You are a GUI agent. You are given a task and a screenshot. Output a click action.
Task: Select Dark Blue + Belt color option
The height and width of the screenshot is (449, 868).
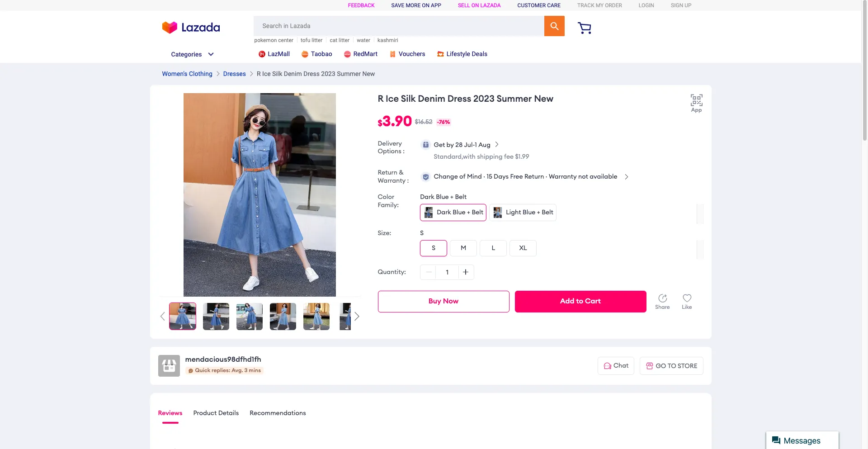point(453,213)
